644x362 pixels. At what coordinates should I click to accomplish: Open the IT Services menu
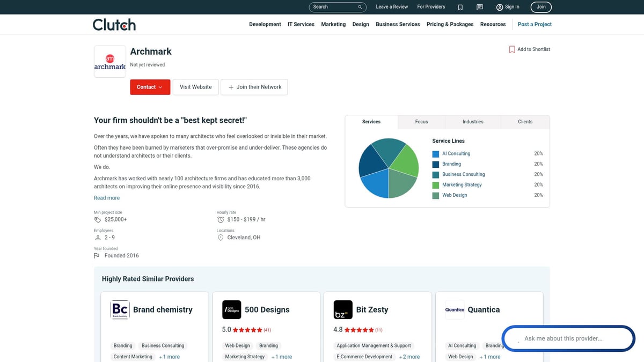301,24
